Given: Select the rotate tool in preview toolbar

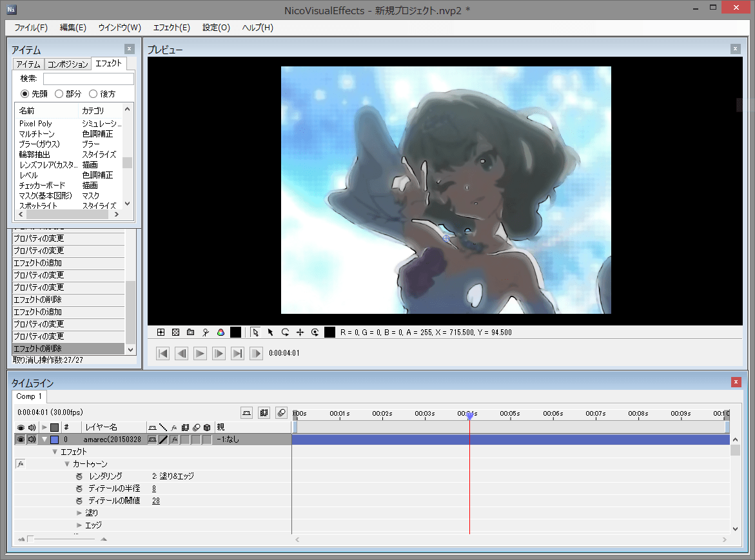Looking at the screenshot, I should pos(285,333).
